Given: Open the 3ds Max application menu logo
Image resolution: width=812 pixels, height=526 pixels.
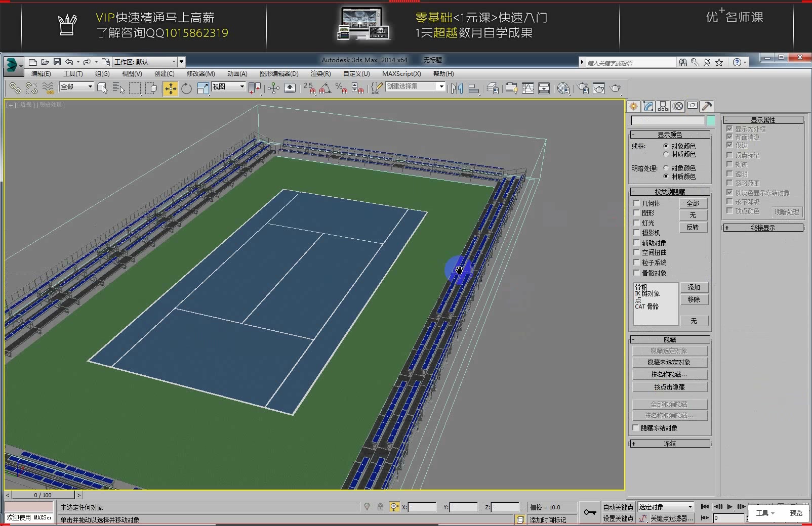Looking at the screenshot, I should click(x=13, y=65).
